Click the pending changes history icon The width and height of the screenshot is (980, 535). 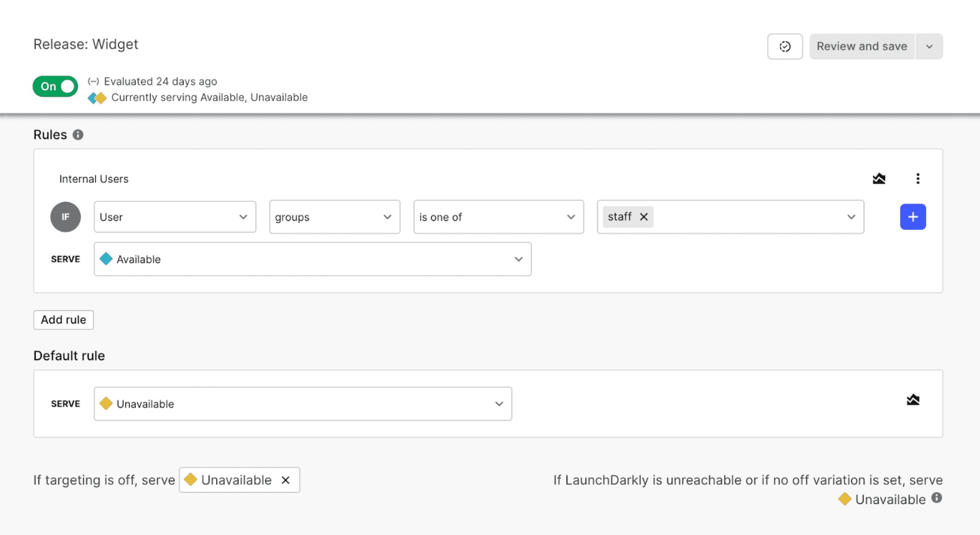point(785,46)
